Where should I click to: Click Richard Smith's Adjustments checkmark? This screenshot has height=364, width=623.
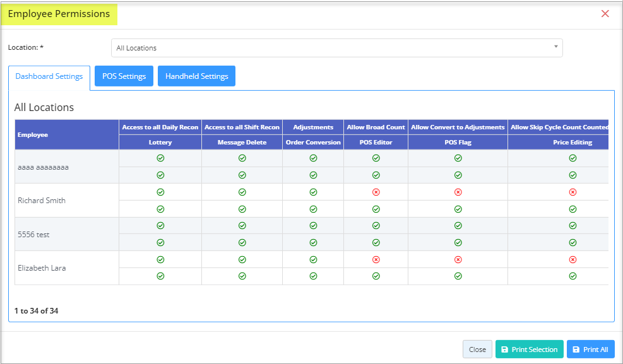pyautogui.click(x=313, y=192)
